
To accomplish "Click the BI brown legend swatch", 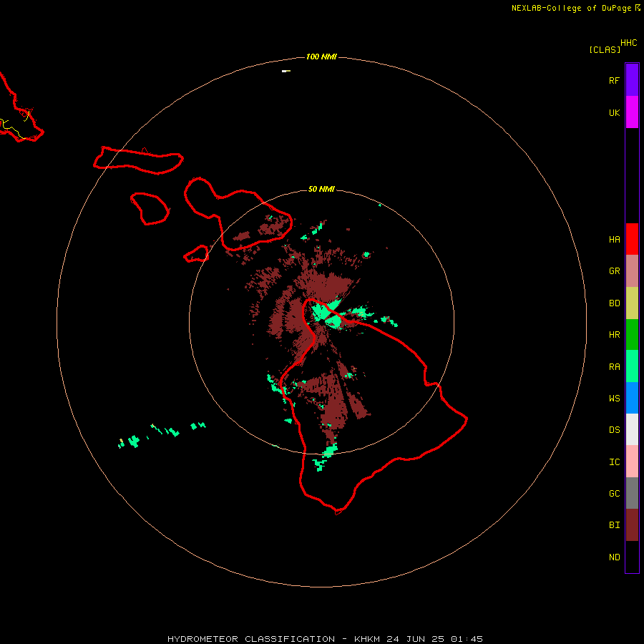I will point(632,525).
